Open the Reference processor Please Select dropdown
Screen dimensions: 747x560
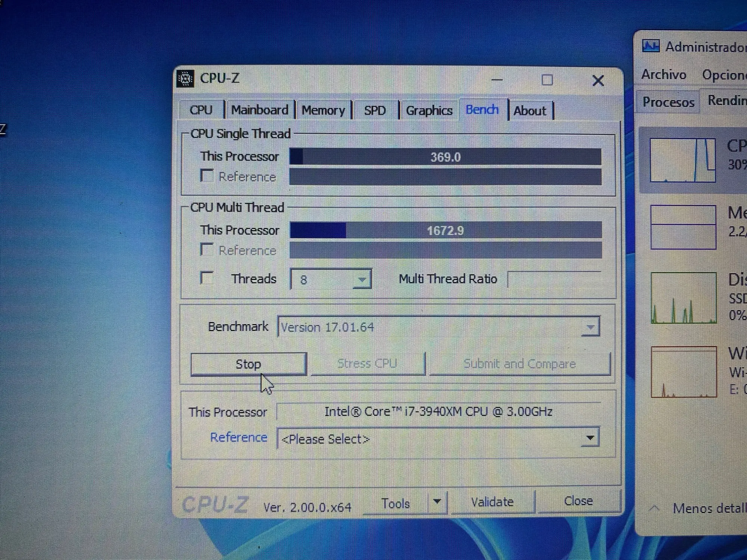click(589, 438)
